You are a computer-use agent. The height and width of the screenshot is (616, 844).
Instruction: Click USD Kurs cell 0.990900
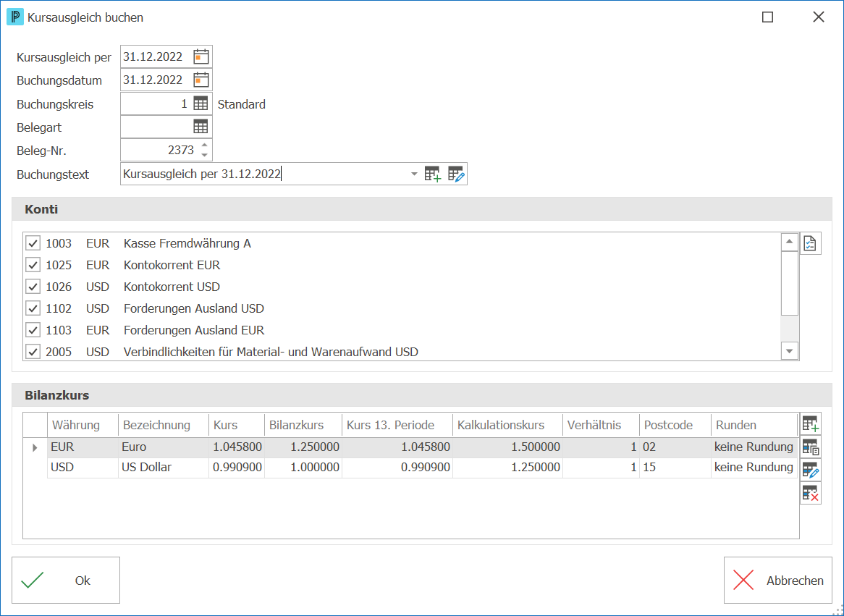point(237,468)
